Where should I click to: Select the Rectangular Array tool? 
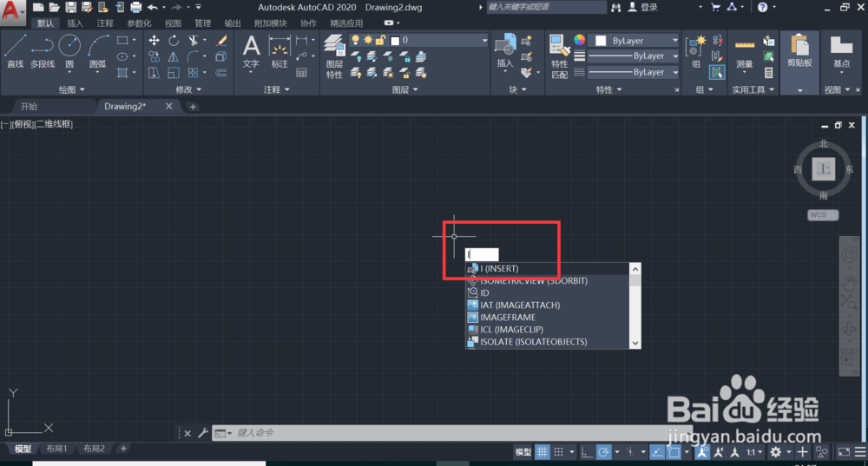pyautogui.click(x=193, y=73)
